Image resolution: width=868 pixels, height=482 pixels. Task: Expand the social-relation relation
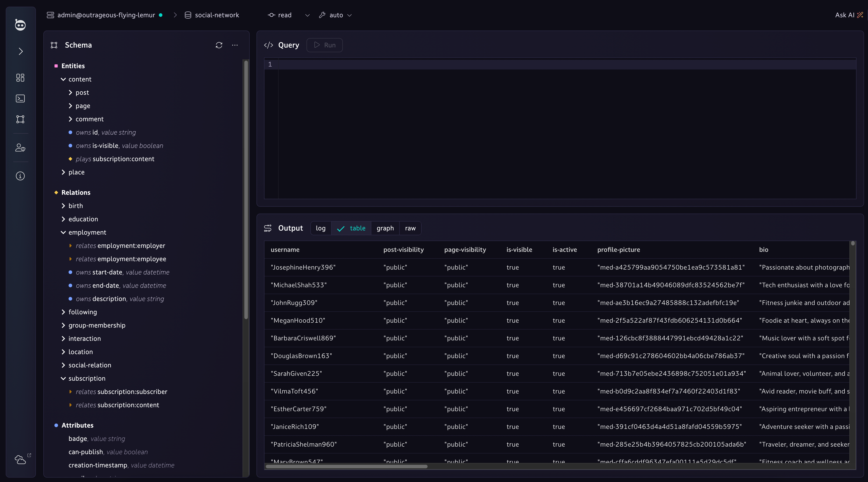pos(63,365)
